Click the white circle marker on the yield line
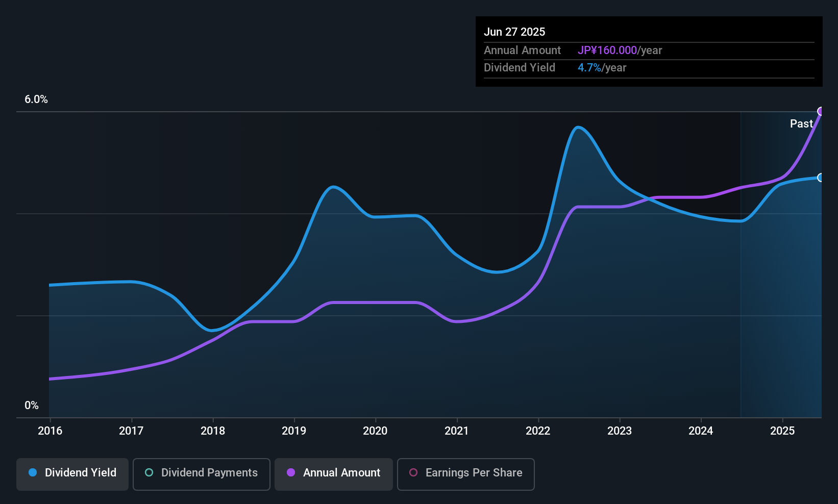 coord(821,178)
